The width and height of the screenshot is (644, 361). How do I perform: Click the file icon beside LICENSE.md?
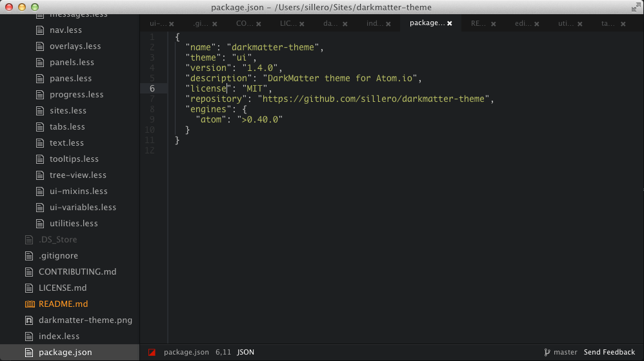[29, 288]
